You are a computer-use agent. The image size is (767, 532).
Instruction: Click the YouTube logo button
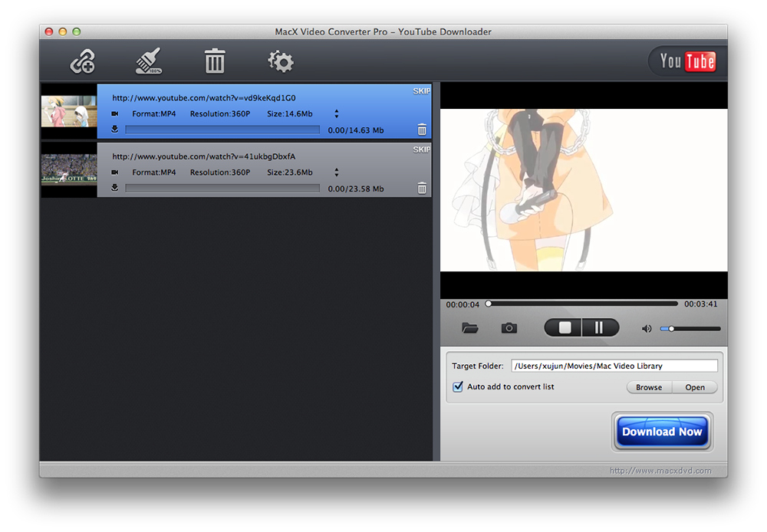point(686,61)
